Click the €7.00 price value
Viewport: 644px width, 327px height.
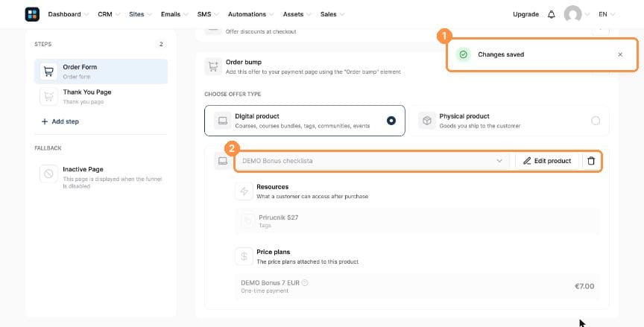click(x=584, y=286)
